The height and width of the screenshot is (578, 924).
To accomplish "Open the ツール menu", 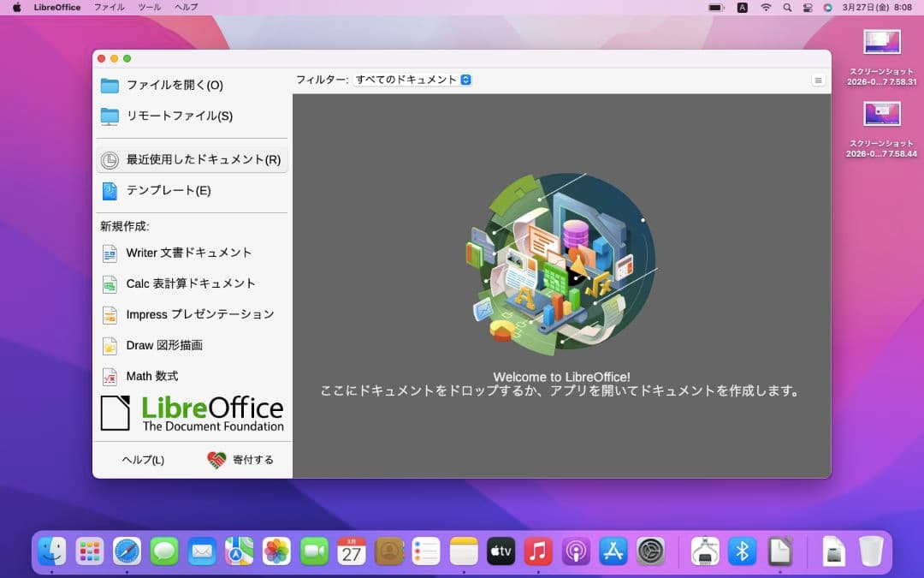I will tap(149, 7).
